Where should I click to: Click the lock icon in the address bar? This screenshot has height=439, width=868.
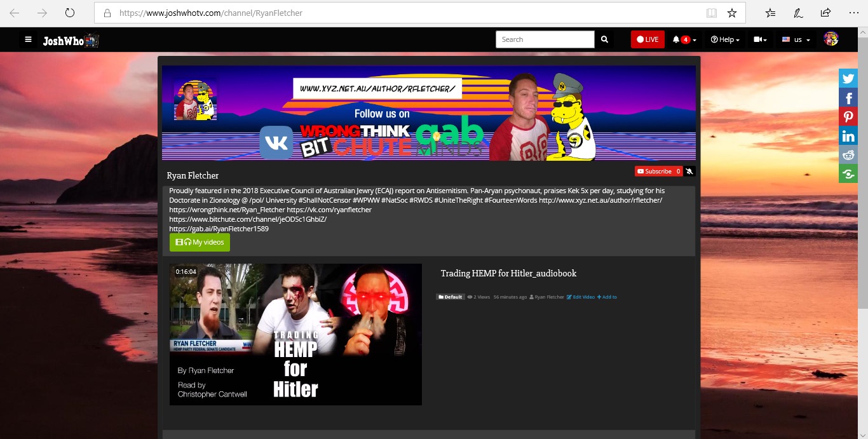point(107,13)
